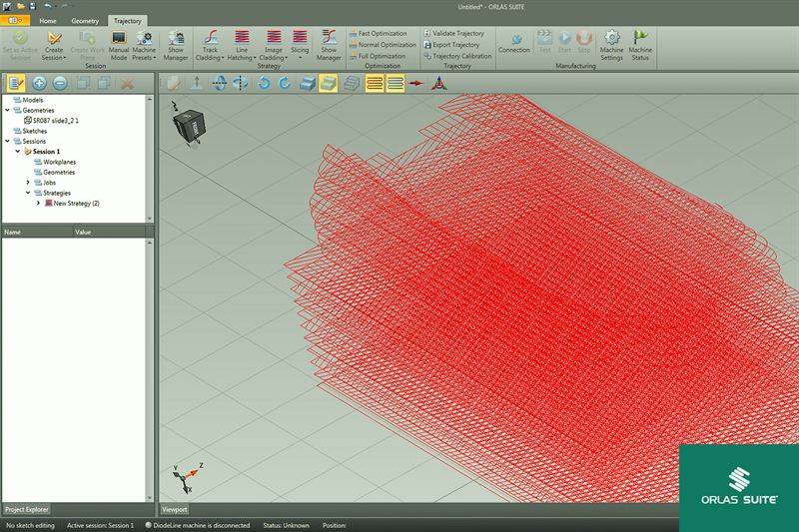
Task: Switch to the Geometry ribbon tab
Action: point(85,20)
